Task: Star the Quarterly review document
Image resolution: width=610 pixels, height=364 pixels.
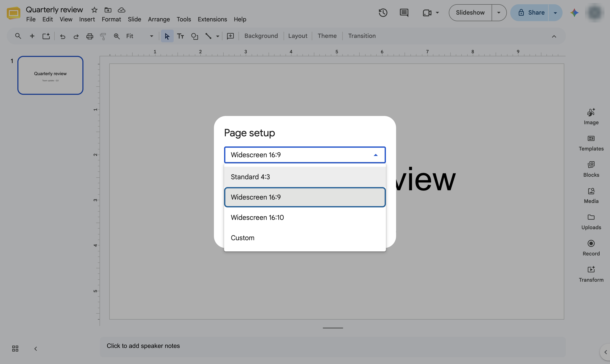Action: [x=94, y=10]
